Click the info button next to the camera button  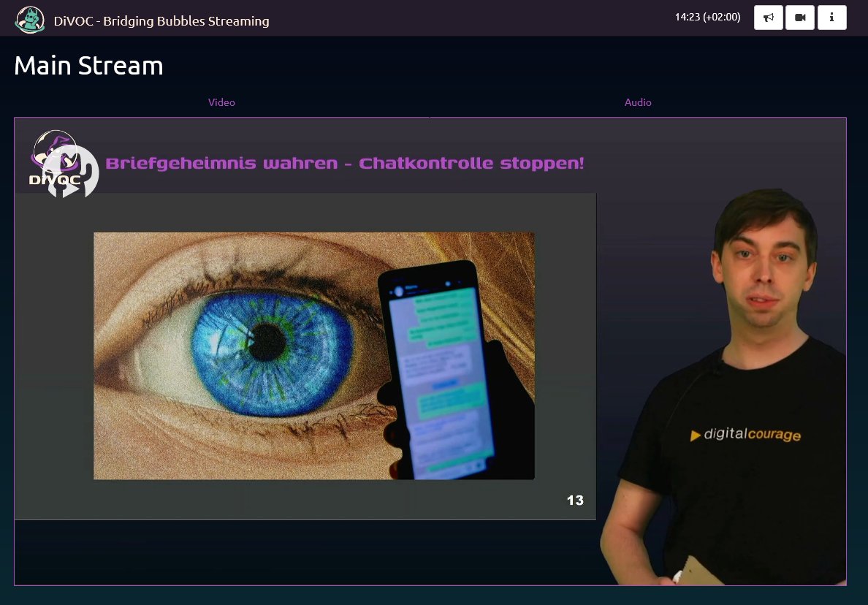point(832,18)
